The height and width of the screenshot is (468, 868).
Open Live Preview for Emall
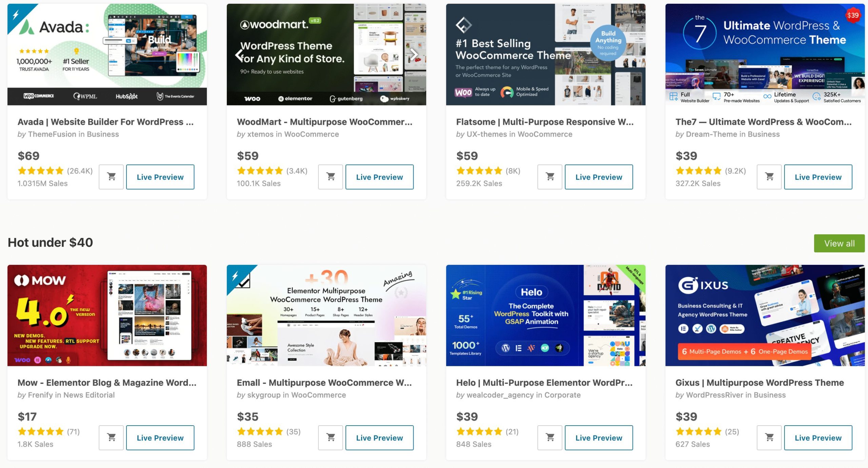pos(379,437)
